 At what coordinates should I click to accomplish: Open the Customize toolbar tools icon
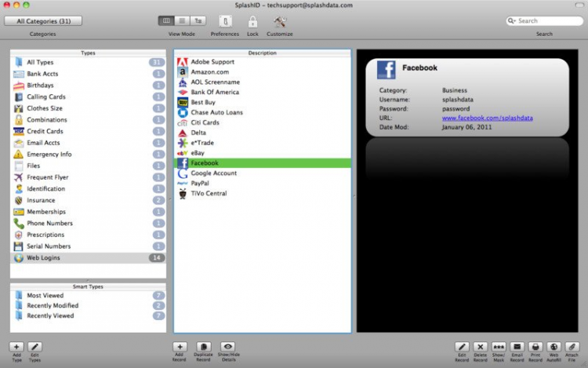click(x=279, y=21)
